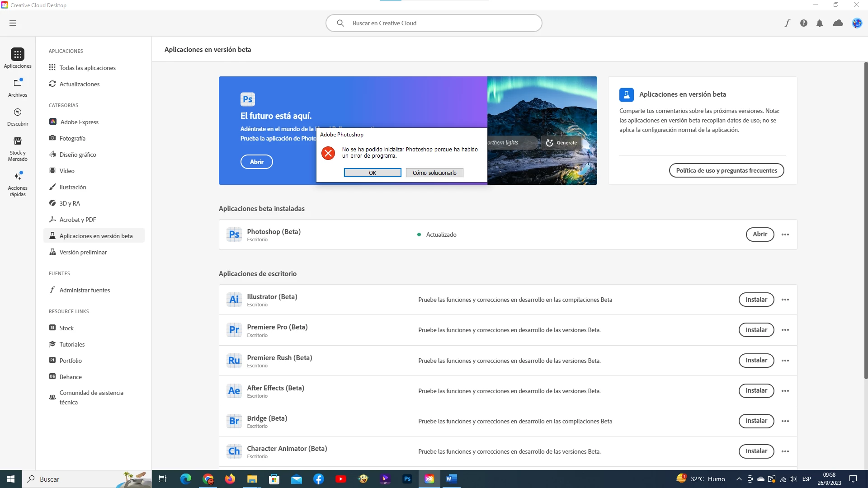
Task: Open the Archivos sidebar section
Action: [x=18, y=88]
